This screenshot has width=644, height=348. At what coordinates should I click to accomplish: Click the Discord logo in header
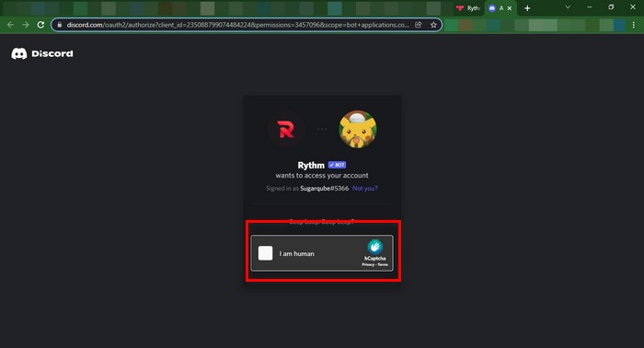[42, 53]
